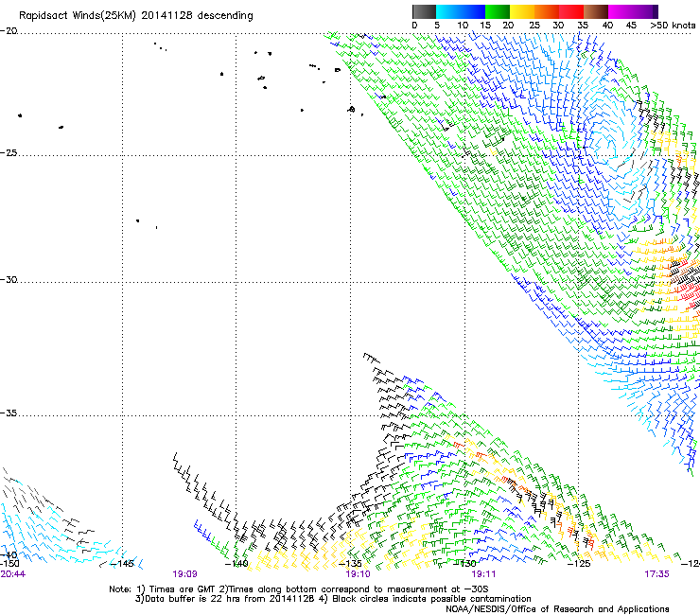
Task: Click the gray 0–5 knots color segment
Action: [424, 11]
